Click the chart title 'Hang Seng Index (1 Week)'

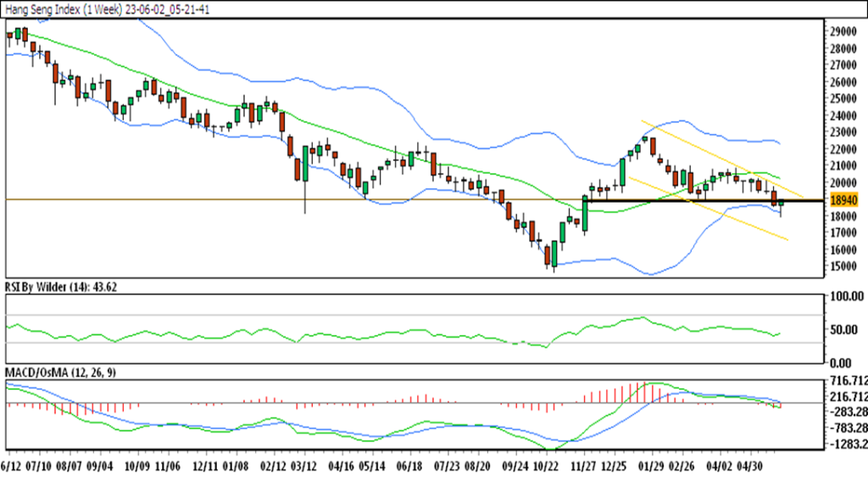point(64,9)
